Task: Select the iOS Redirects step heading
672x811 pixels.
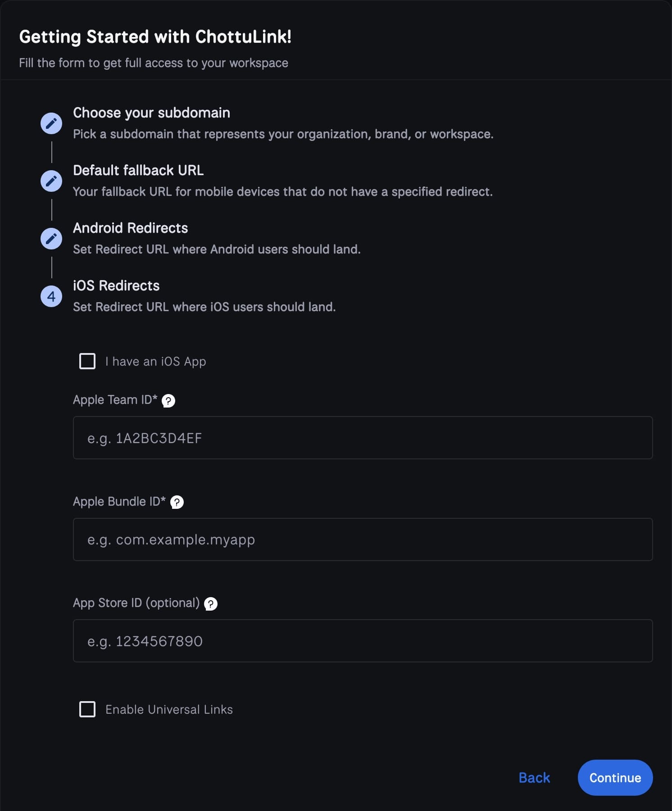Action: coord(116,285)
